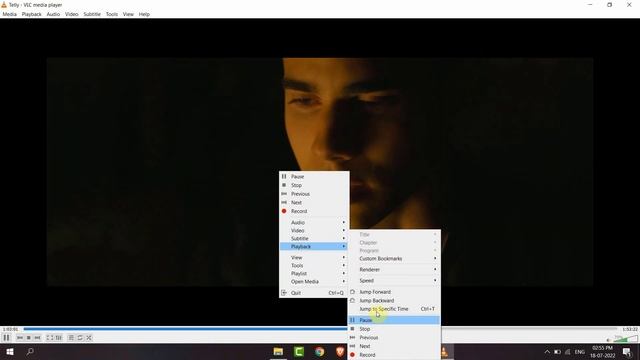Open Windows taskbar search
This screenshot has height=360, width=640.
click(x=30, y=352)
